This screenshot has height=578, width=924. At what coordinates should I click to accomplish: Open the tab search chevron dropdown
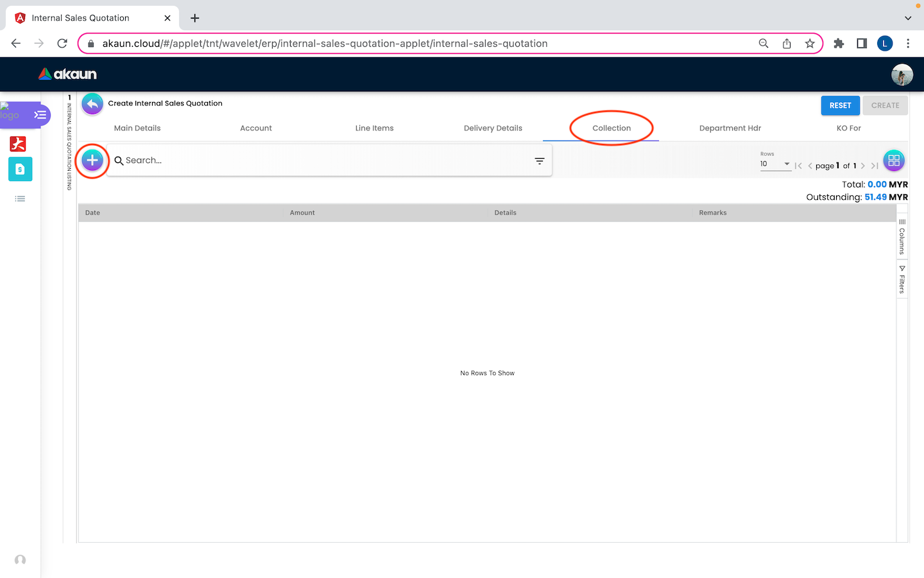908,18
